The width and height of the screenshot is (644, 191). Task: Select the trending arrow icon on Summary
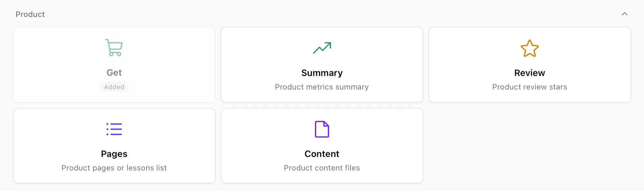[322, 47]
